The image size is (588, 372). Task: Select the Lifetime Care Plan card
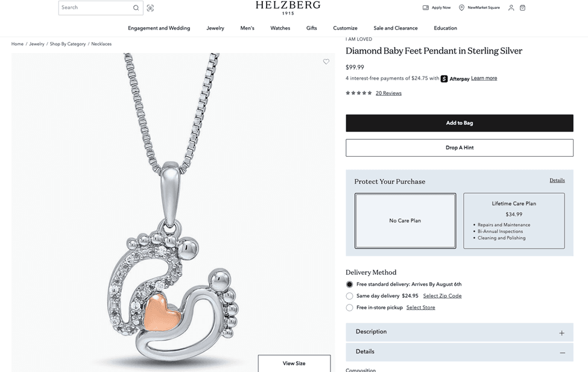514,221
